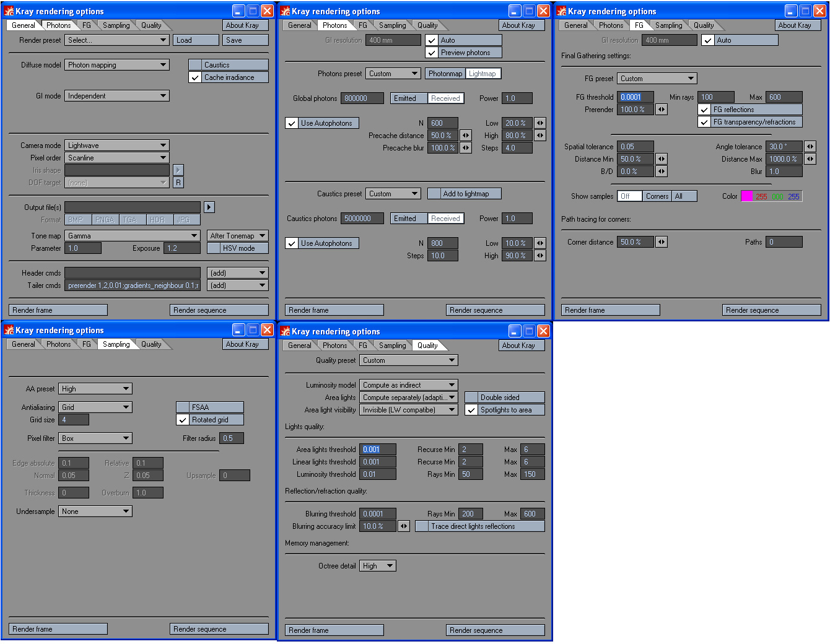Click the magenta Show samples color swatch
Screen dimensions: 830x644
[x=747, y=196]
